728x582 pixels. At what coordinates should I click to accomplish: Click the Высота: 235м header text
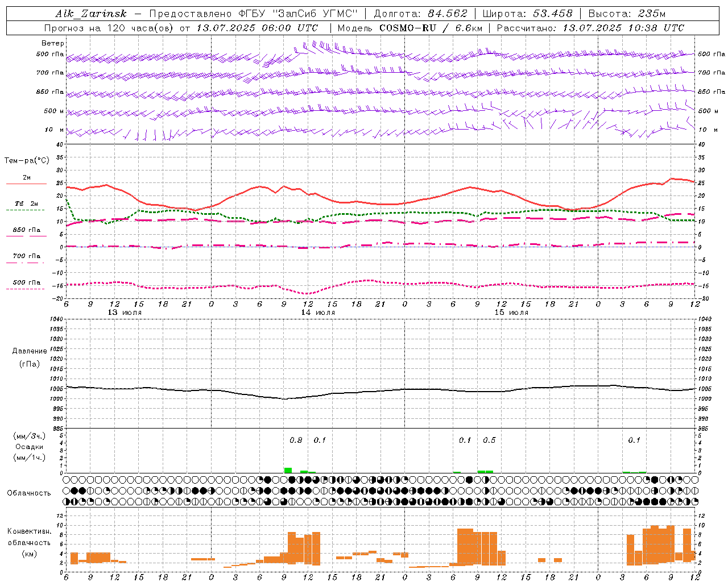[627, 14]
